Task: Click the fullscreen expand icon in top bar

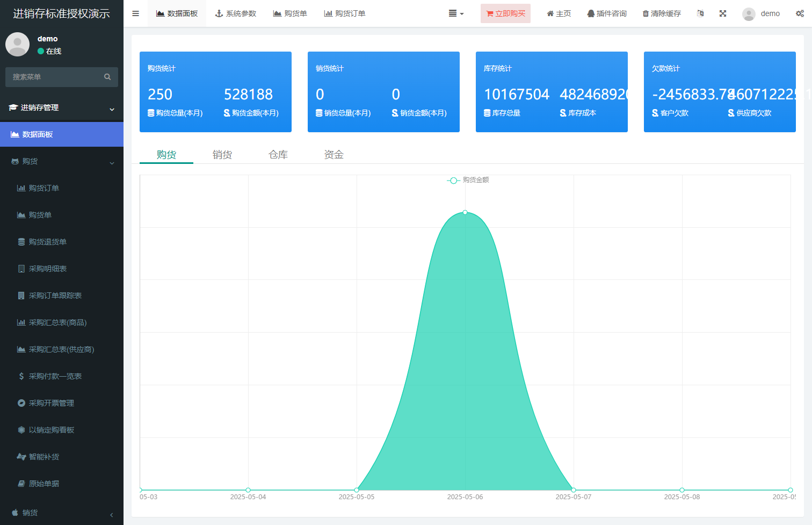Action: coord(723,13)
